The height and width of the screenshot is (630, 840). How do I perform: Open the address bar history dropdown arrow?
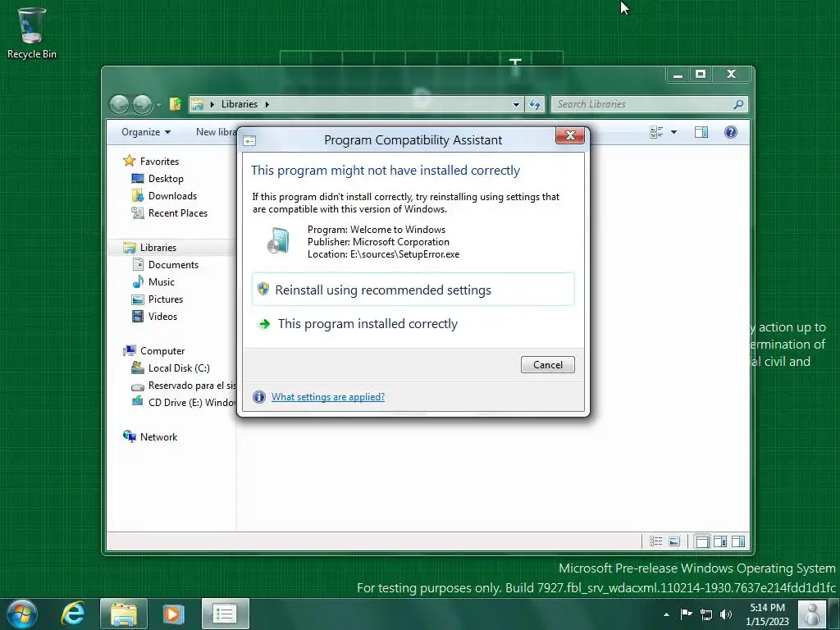point(516,104)
